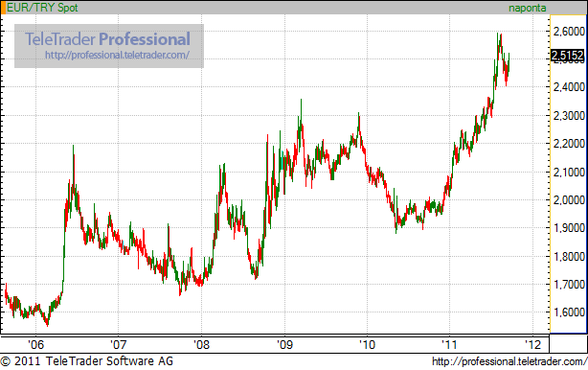Click the 2,2000 price axis label
The image size is (588, 370).
(569, 144)
